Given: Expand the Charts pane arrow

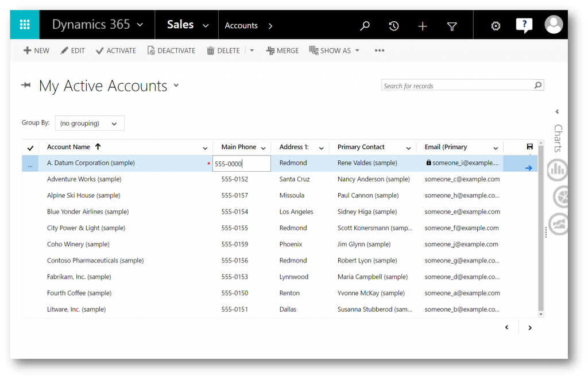Looking at the screenshot, I should [557, 111].
